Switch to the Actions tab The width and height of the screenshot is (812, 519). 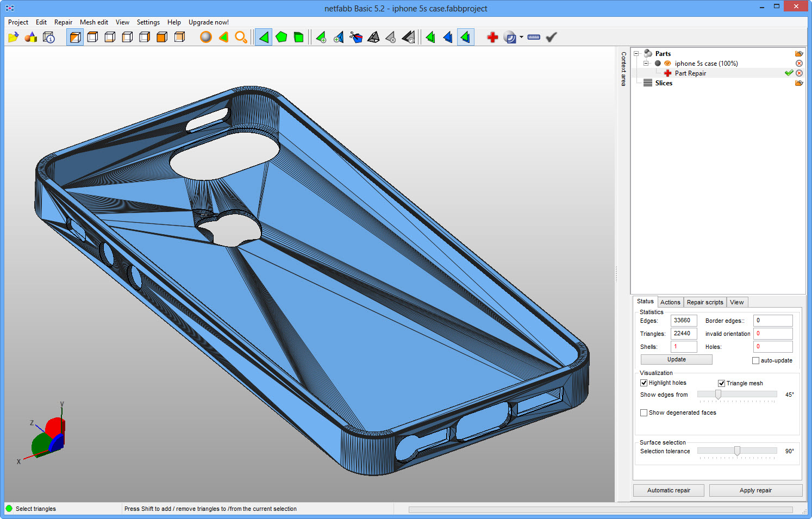click(x=670, y=302)
